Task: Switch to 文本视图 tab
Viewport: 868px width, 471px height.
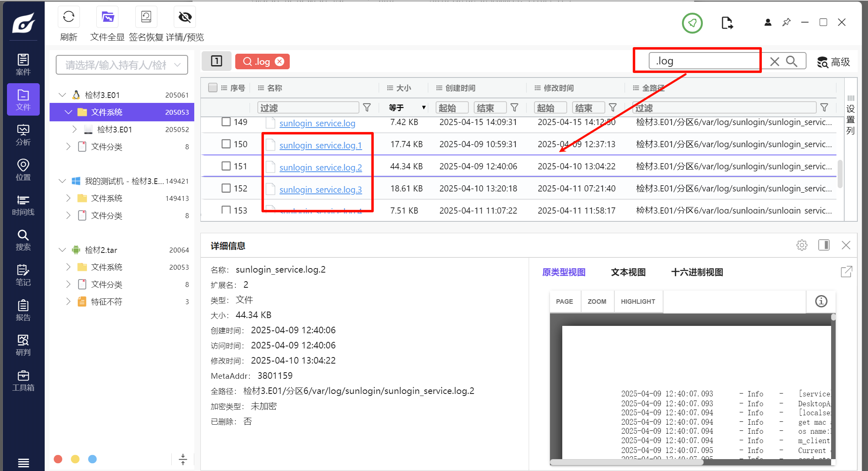Action: point(628,272)
